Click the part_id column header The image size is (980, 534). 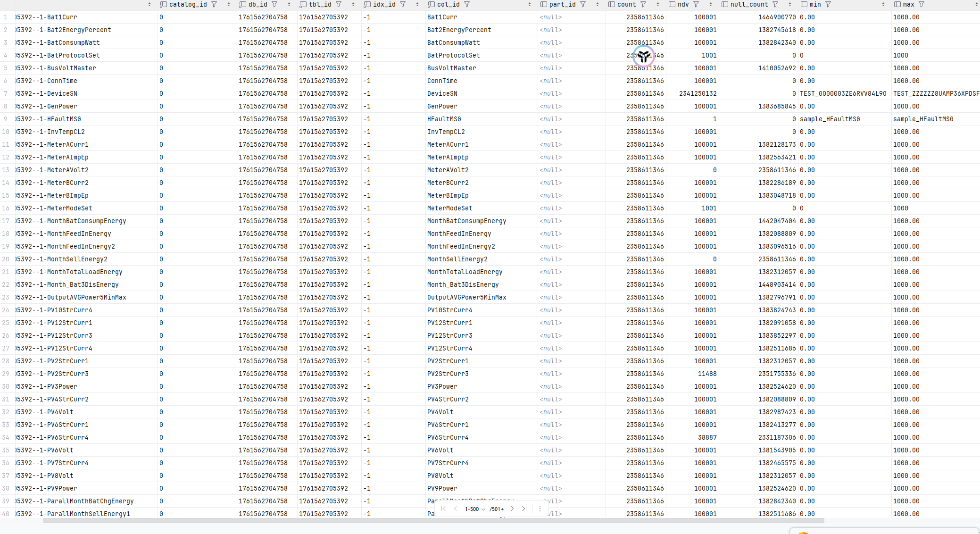(562, 4)
